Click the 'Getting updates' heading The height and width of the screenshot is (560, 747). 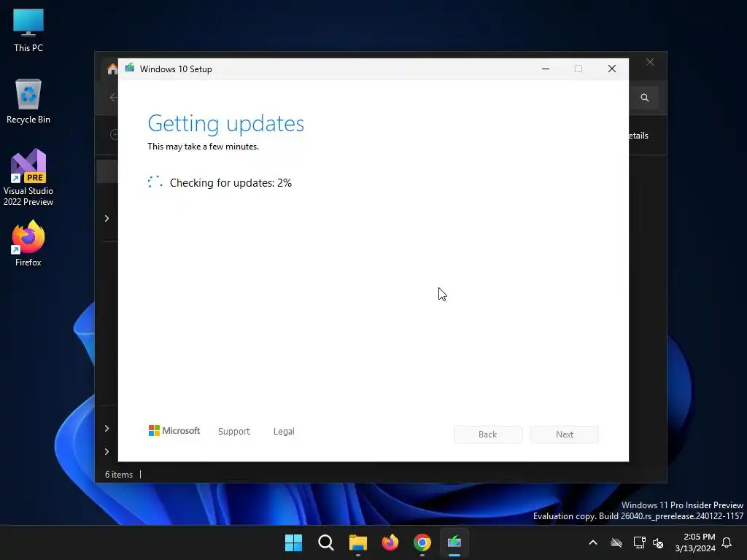[226, 124]
